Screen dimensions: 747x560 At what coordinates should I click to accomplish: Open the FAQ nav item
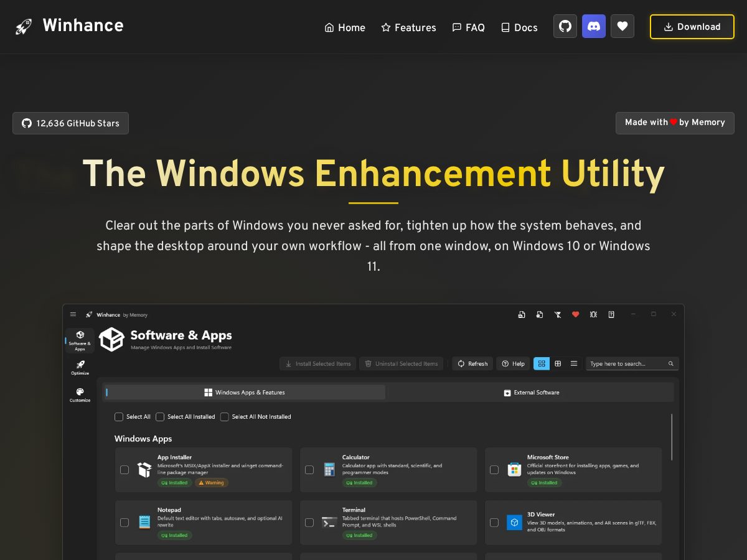pyautogui.click(x=468, y=27)
